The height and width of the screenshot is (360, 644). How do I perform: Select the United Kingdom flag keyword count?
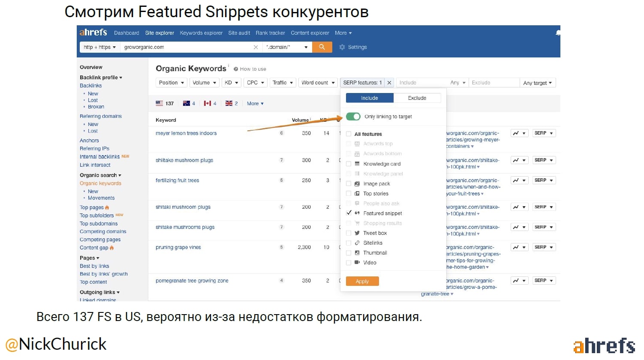tap(232, 103)
